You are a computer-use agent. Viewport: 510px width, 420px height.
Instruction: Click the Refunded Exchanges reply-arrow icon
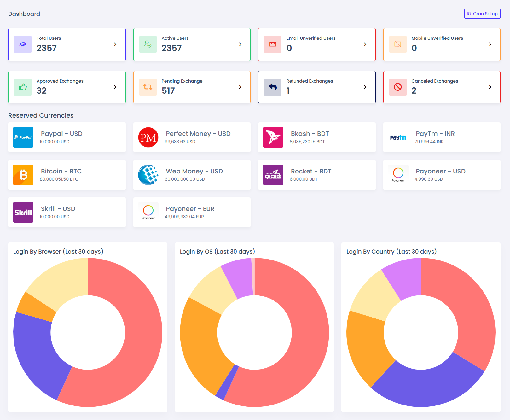click(x=273, y=87)
